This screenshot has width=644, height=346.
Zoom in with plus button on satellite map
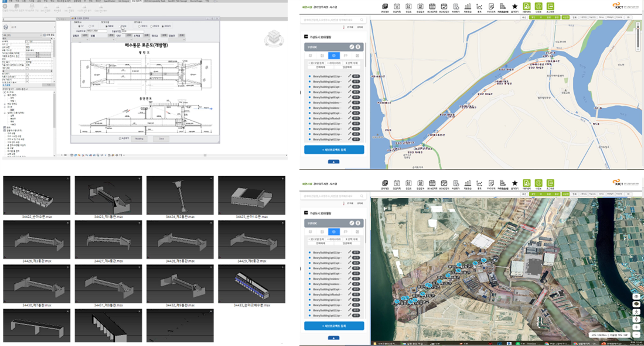[x=636, y=327]
